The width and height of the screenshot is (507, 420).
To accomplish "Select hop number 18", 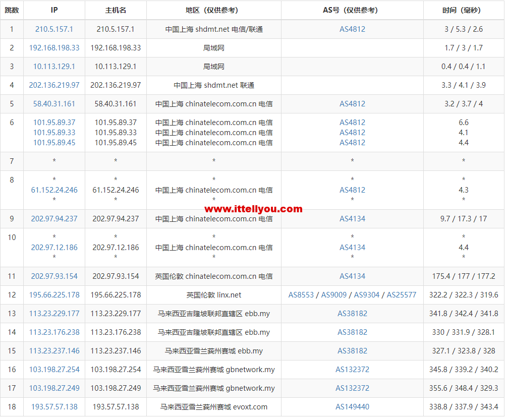I will coord(12,407).
